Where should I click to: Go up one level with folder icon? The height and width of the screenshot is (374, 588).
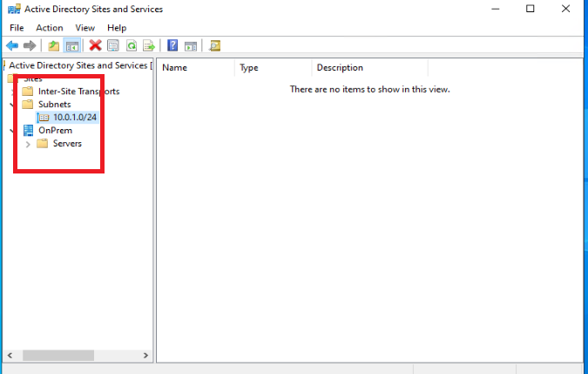(x=54, y=45)
